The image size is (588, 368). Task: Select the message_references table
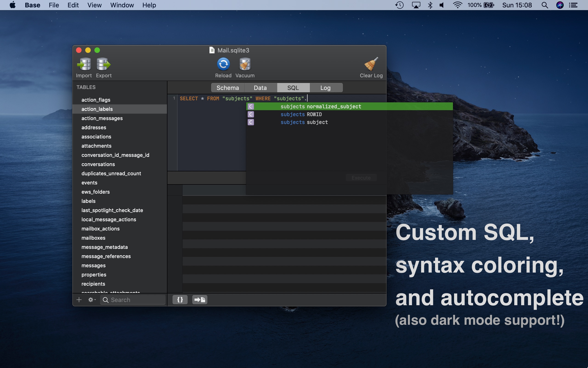coord(120,256)
